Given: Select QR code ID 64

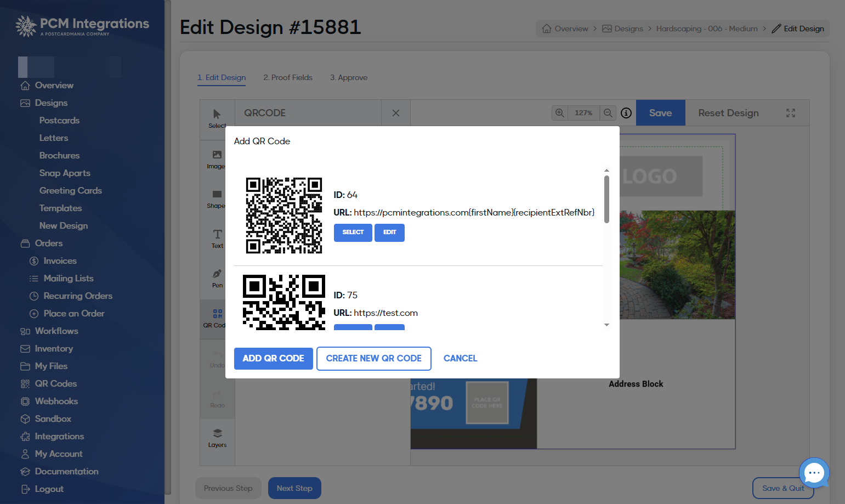Looking at the screenshot, I should click(353, 233).
